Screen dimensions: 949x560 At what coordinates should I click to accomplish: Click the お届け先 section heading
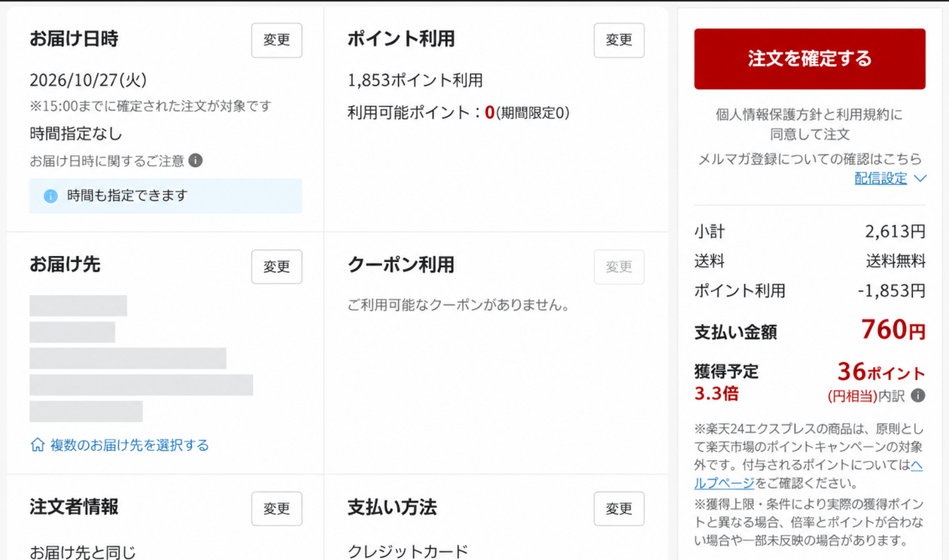pyautogui.click(x=65, y=265)
